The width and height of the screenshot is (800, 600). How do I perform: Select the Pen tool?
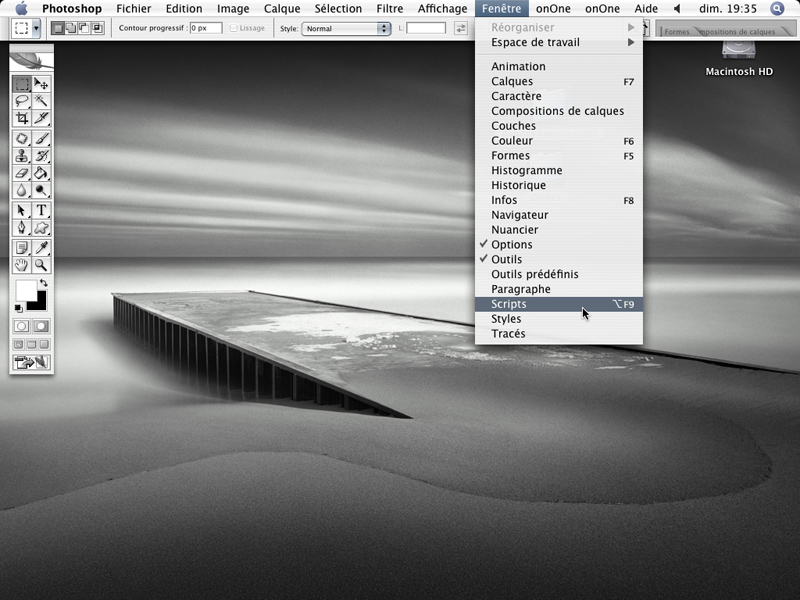[21, 228]
